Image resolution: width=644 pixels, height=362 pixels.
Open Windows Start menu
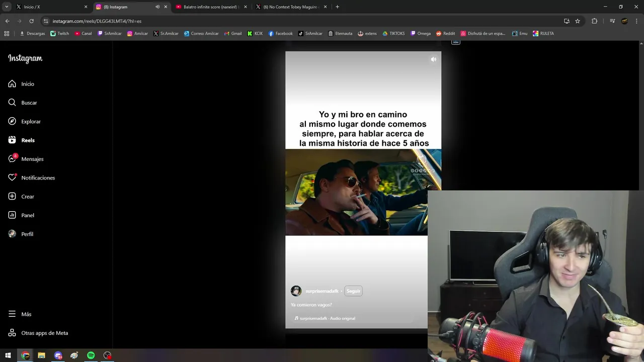pyautogui.click(x=8, y=355)
